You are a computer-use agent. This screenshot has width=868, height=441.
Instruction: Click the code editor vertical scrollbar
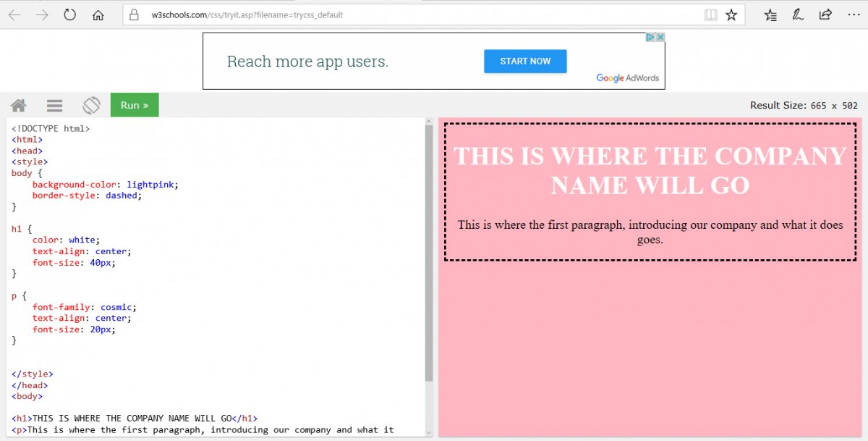pyautogui.click(x=428, y=253)
